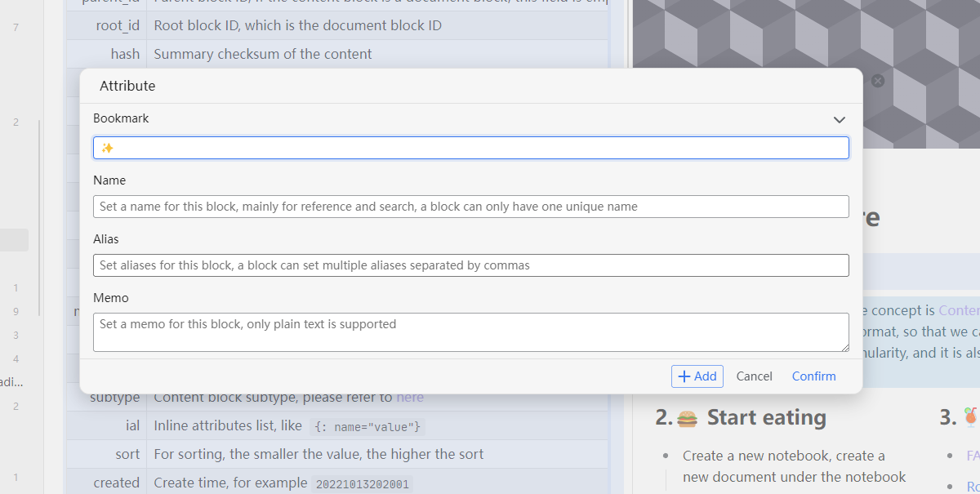Click the circled X icon above the dialog
980x494 pixels.
pos(878,81)
